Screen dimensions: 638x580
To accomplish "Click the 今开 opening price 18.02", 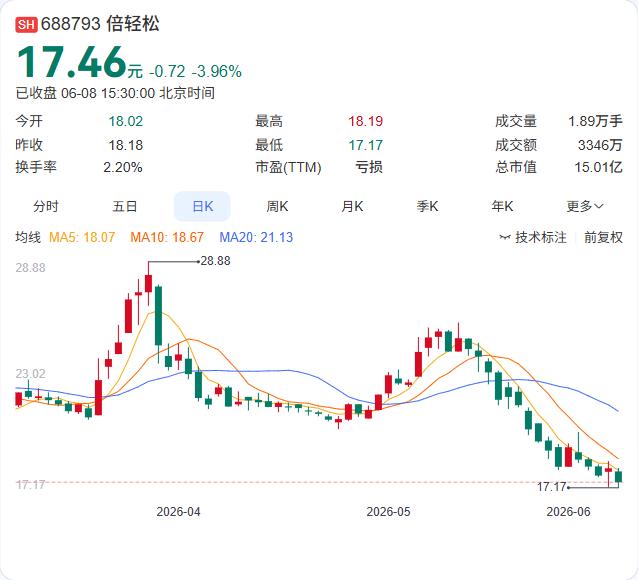I will click(126, 121).
